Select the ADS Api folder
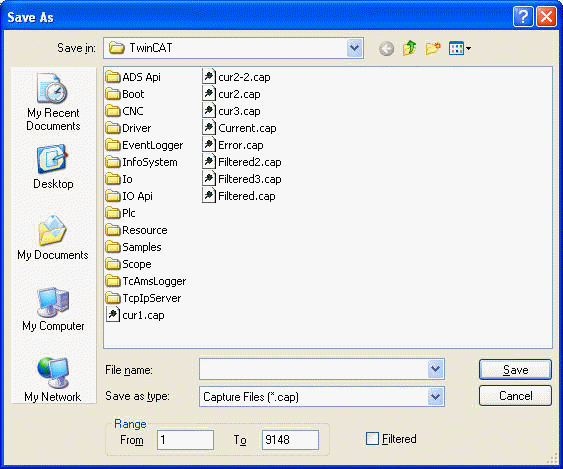Screen dimensions: 563x469 click(133, 77)
